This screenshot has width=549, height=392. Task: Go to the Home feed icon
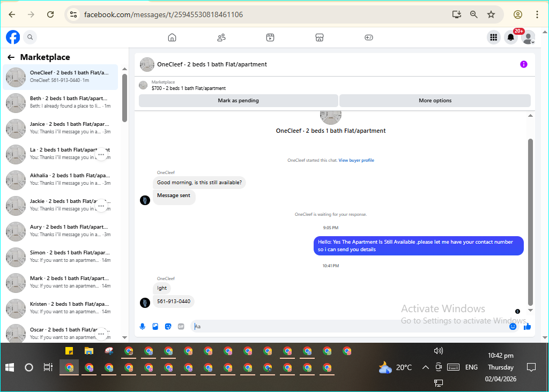(x=172, y=37)
